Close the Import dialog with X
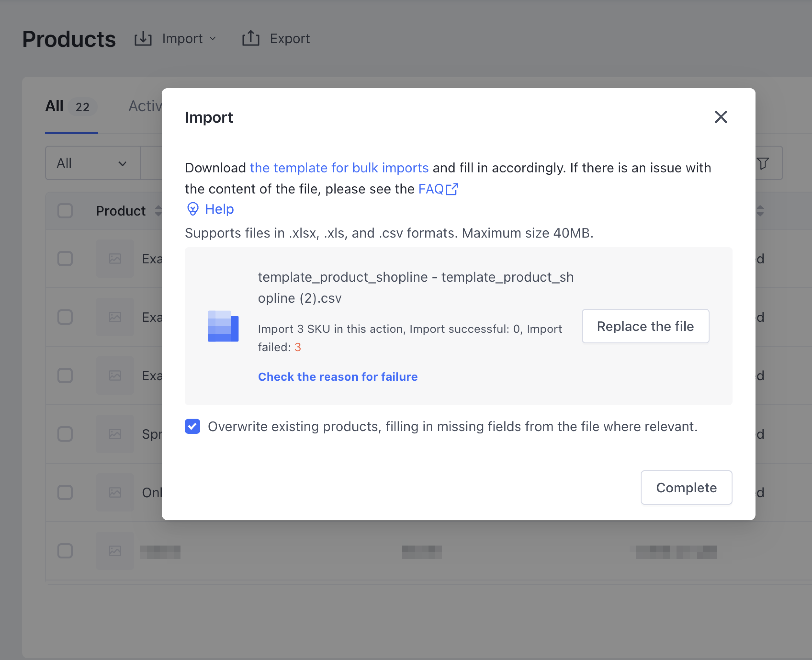 pos(720,117)
